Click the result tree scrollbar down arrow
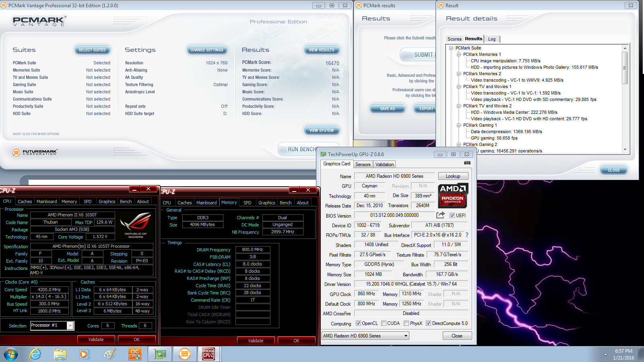The image size is (644, 362). (625, 150)
